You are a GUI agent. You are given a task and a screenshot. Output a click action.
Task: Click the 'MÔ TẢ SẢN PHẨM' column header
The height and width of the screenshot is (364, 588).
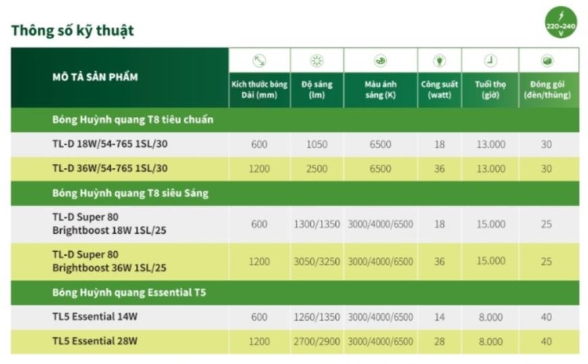point(95,77)
